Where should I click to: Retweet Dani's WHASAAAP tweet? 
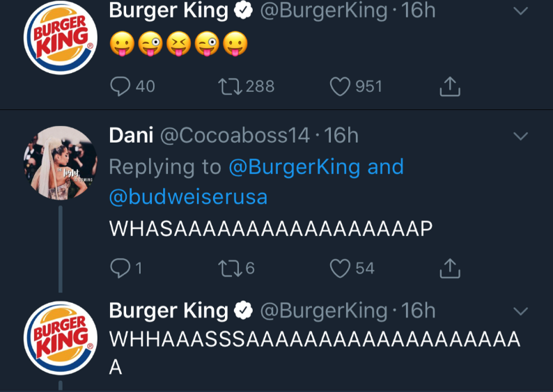coord(228,267)
